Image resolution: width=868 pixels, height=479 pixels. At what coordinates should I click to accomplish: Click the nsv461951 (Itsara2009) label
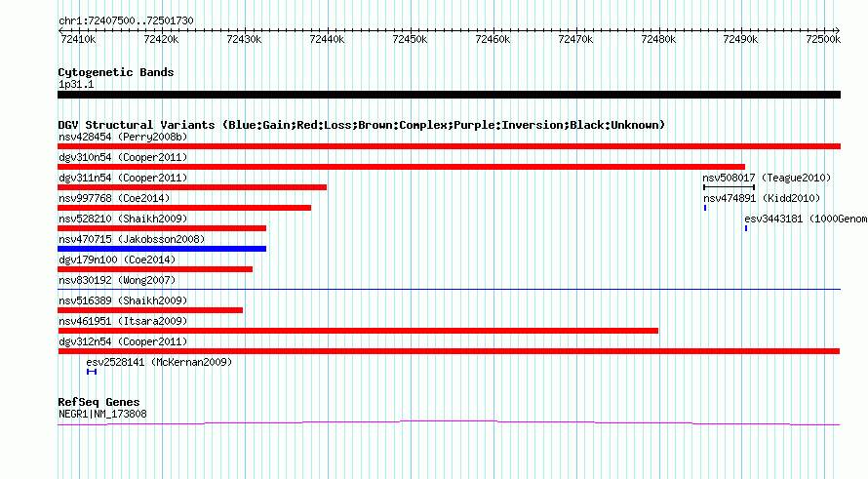pyautogui.click(x=123, y=321)
